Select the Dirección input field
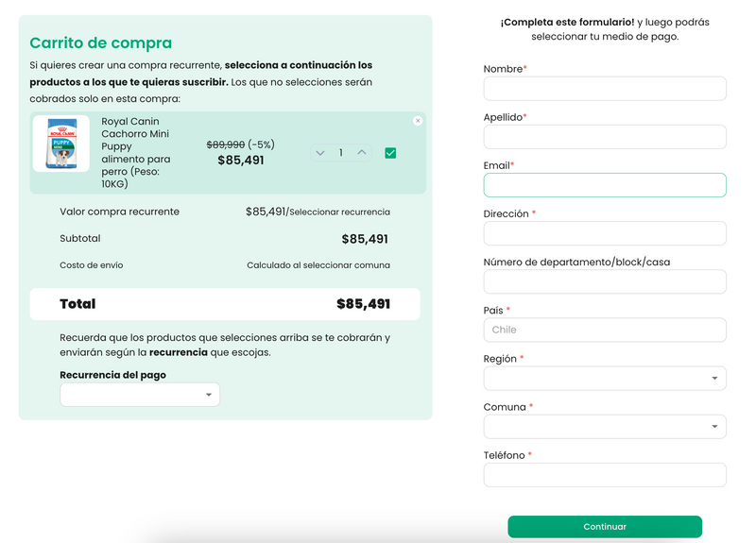This screenshot has height=543, width=756. (x=605, y=233)
